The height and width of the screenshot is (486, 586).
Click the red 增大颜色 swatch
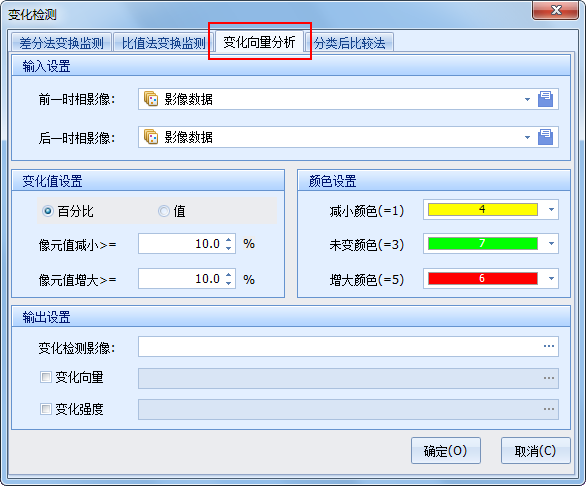[x=482, y=279]
